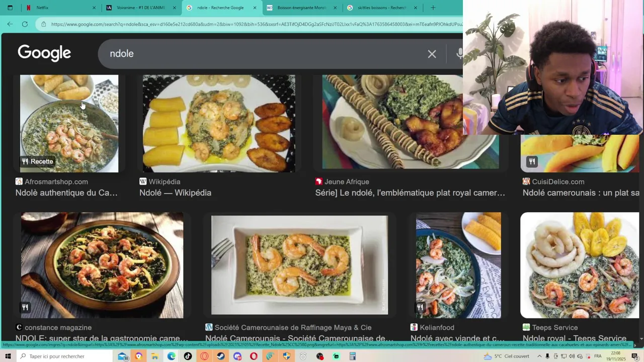Open File Explorer from taskbar

click(x=155, y=356)
